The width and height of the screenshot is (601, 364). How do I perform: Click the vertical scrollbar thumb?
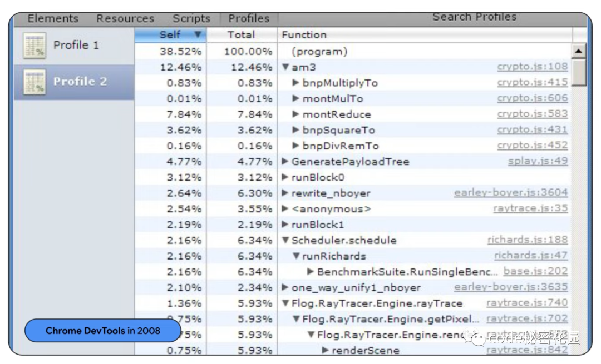pos(579,73)
